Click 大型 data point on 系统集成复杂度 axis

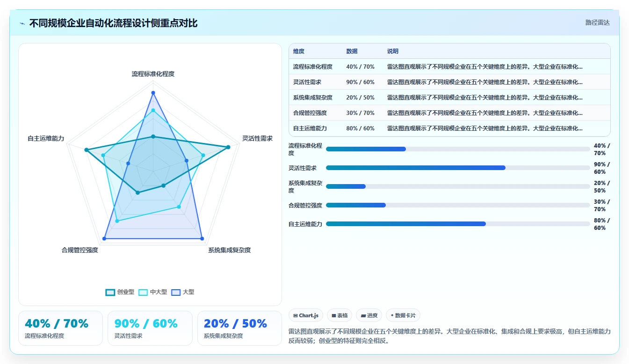pos(202,239)
